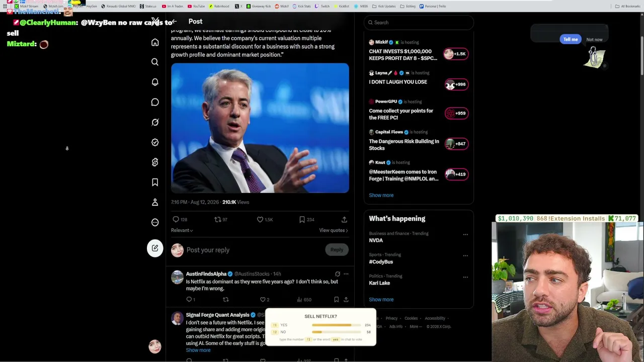This screenshot has width=644, height=362.
Task: Open options for #CodyBus trend
Action: tap(465, 255)
